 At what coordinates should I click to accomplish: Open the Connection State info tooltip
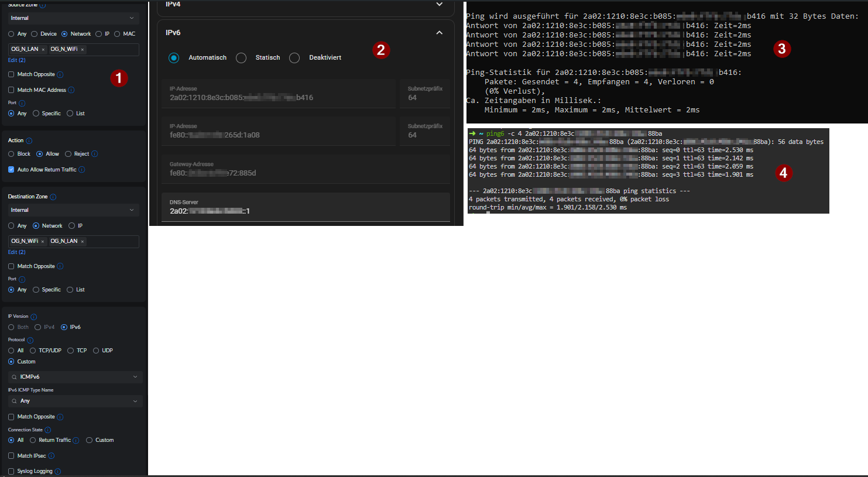click(x=48, y=430)
